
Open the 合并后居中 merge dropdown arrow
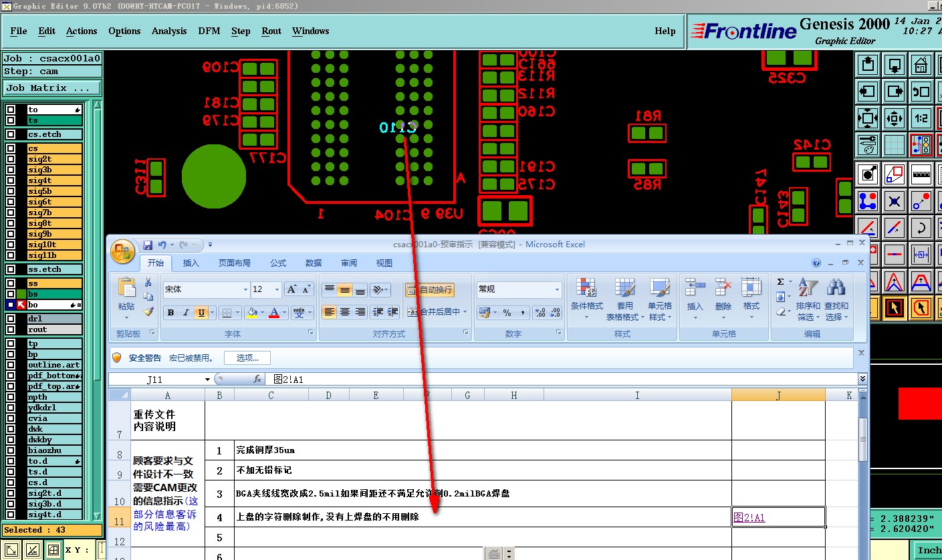tap(465, 312)
